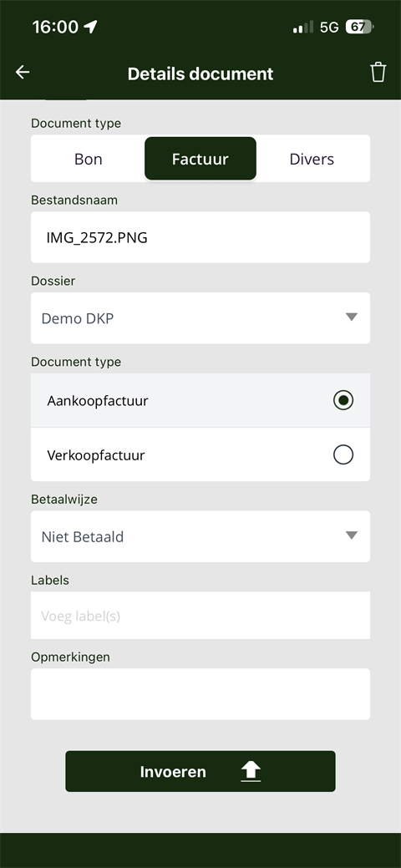Tap the cellular signal bars icon

point(303,27)
